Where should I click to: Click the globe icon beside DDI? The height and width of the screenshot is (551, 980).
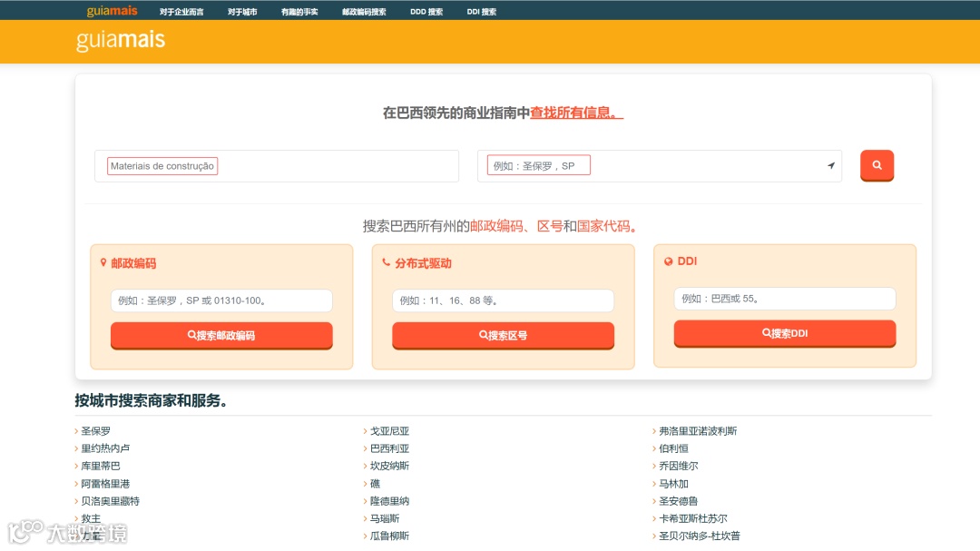tap(668, 261)
